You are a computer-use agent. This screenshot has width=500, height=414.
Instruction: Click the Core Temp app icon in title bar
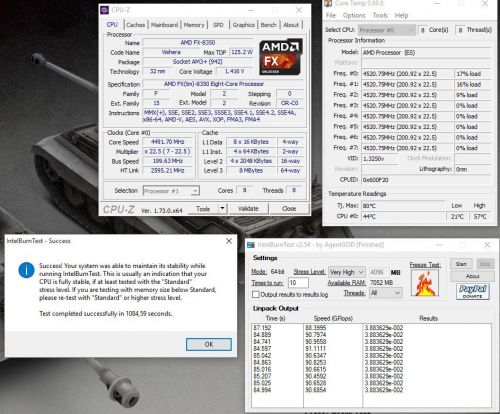coord(328,3)
